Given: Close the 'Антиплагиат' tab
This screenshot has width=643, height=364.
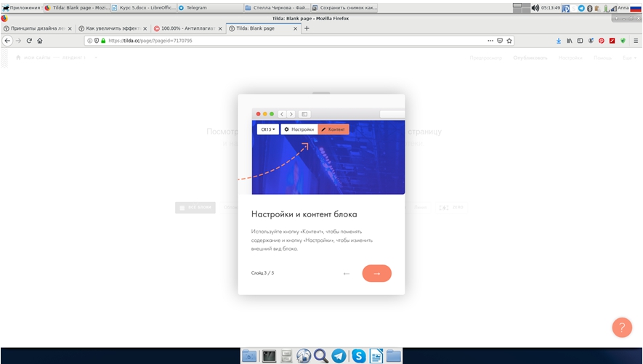Looking at the screenshot, I should pos(220,28).
